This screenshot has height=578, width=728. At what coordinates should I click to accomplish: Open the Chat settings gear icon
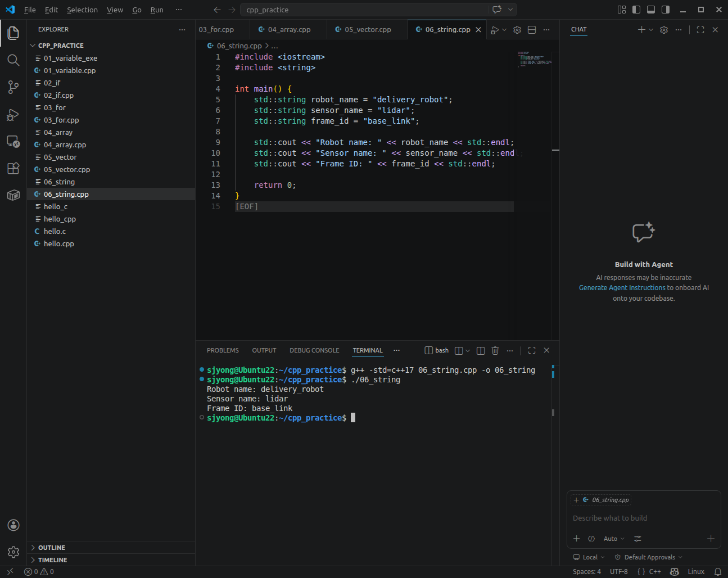tap(664, 30)
